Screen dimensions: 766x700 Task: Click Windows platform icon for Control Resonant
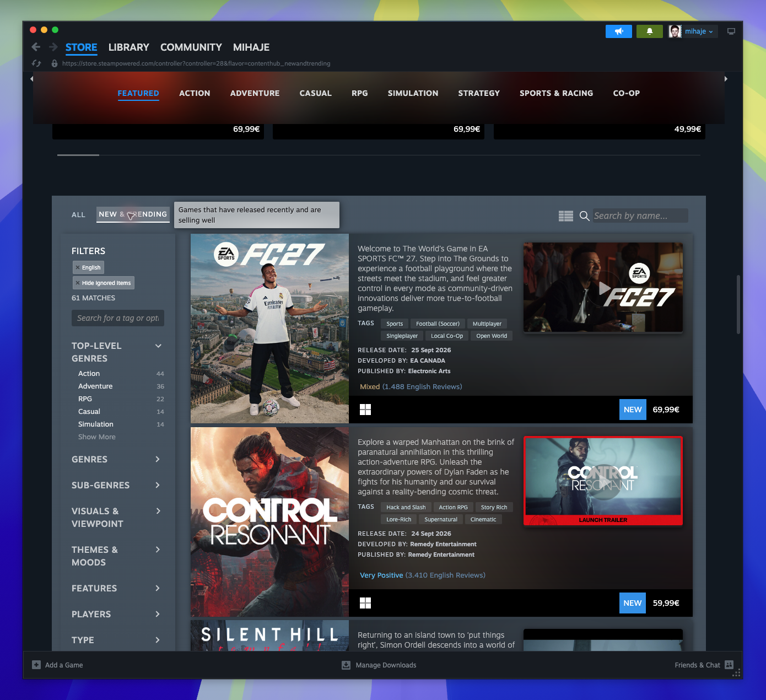coord(365,603)
